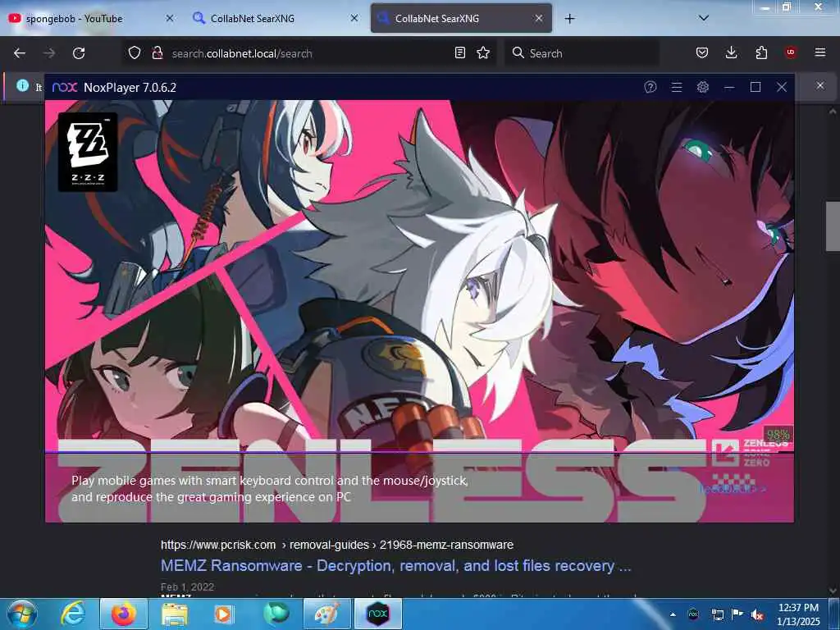The image size is (840, 630).
Task: Select the active CollabNet SearXNG tab
Action: click(461, 18)
